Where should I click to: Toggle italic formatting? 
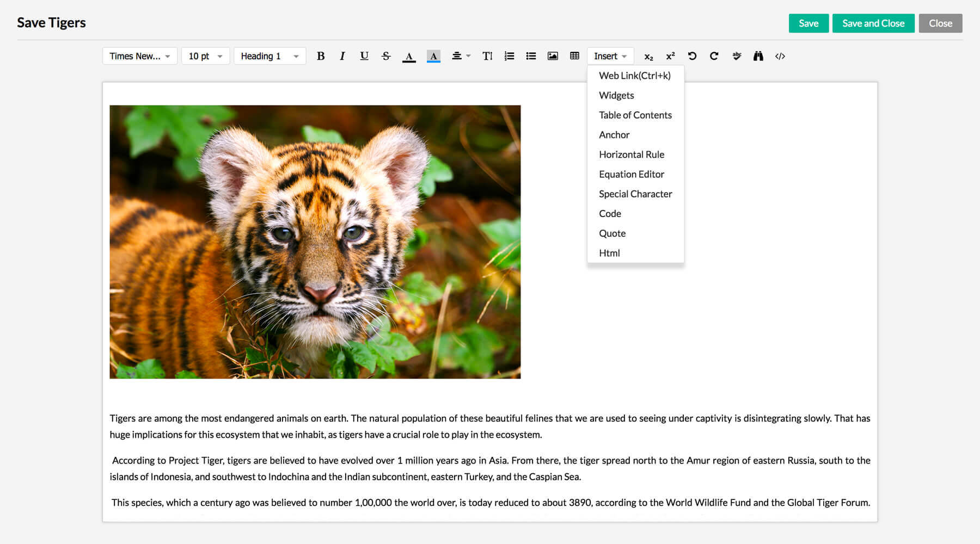click(x=342, y=56)
